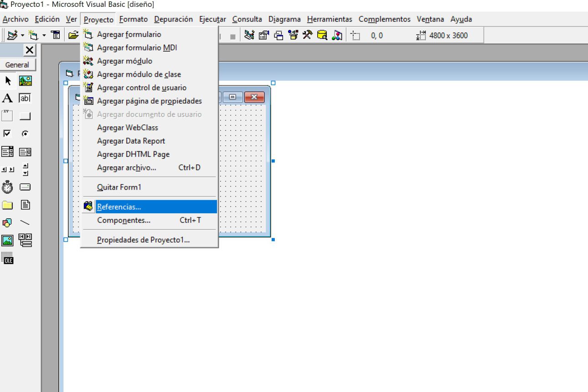The image size is (588, 392).
Task: Open the Form Layout Window icon
Action: (x=278, y=35)
